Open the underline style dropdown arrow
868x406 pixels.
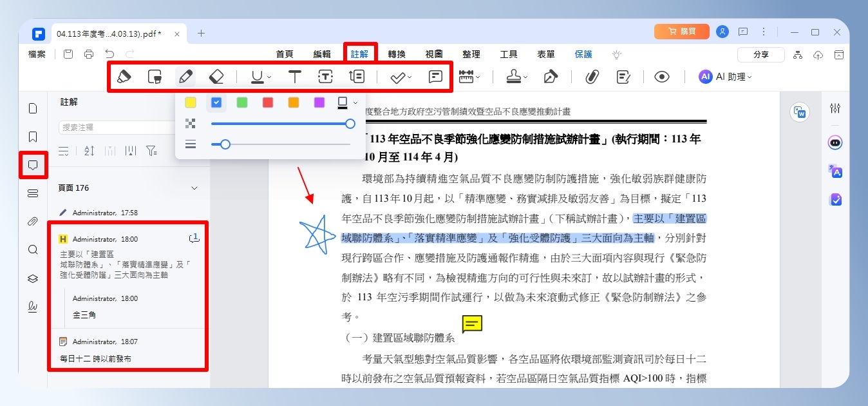(269, 78)
